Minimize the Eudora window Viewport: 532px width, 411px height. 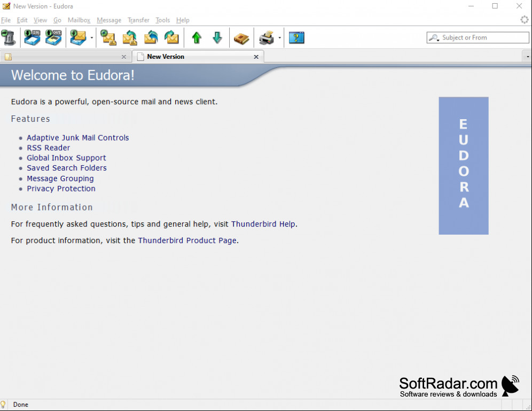[471, 6]
